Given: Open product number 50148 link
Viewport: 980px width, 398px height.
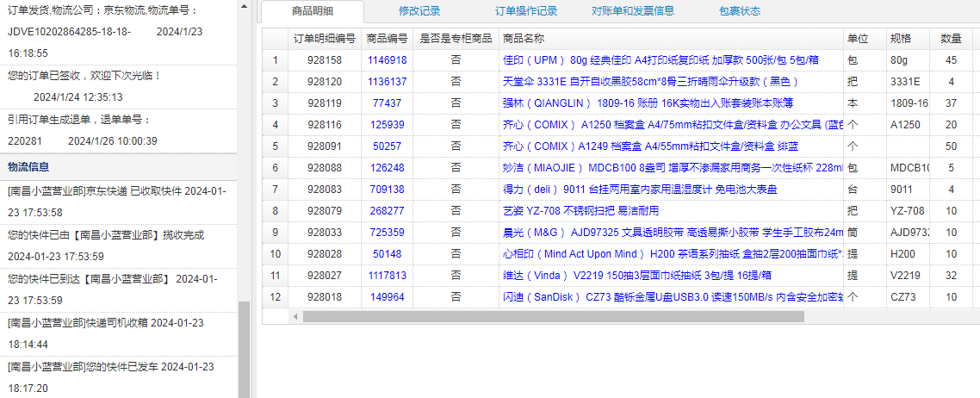Looking at the screenshot, I should pyautogui.click(x=387, y=253).
